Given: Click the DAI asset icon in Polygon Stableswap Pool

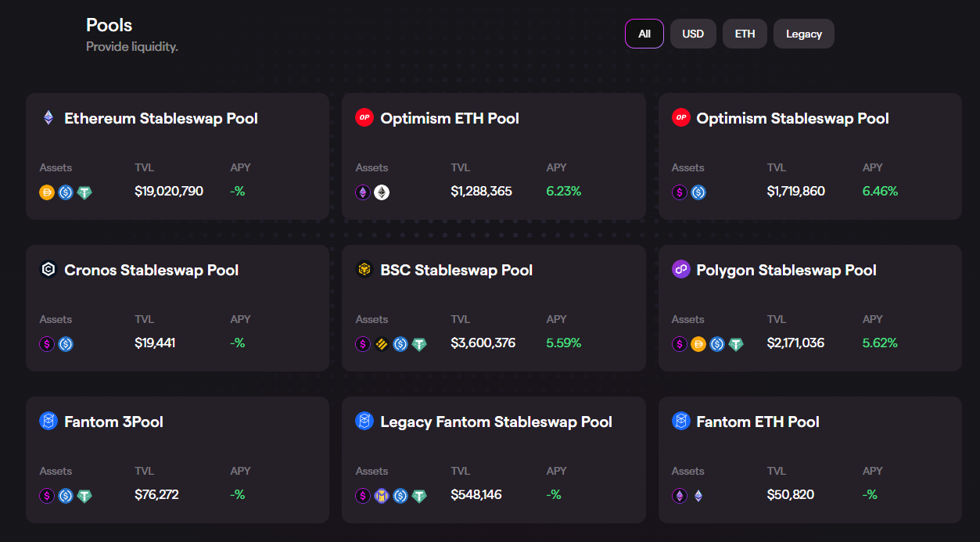Looking at the screenshot, I should pyautogui.click(x=698, y=344).
